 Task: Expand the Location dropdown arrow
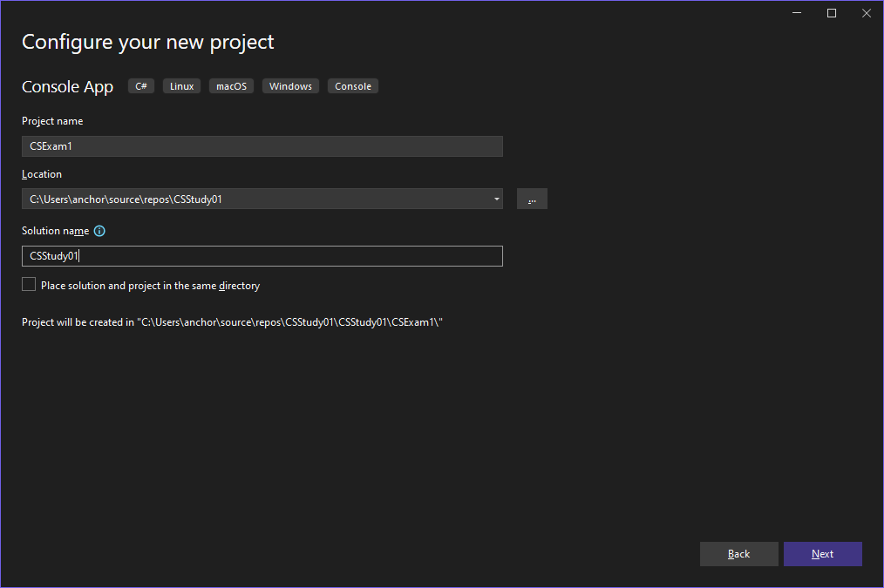point(496,199)
